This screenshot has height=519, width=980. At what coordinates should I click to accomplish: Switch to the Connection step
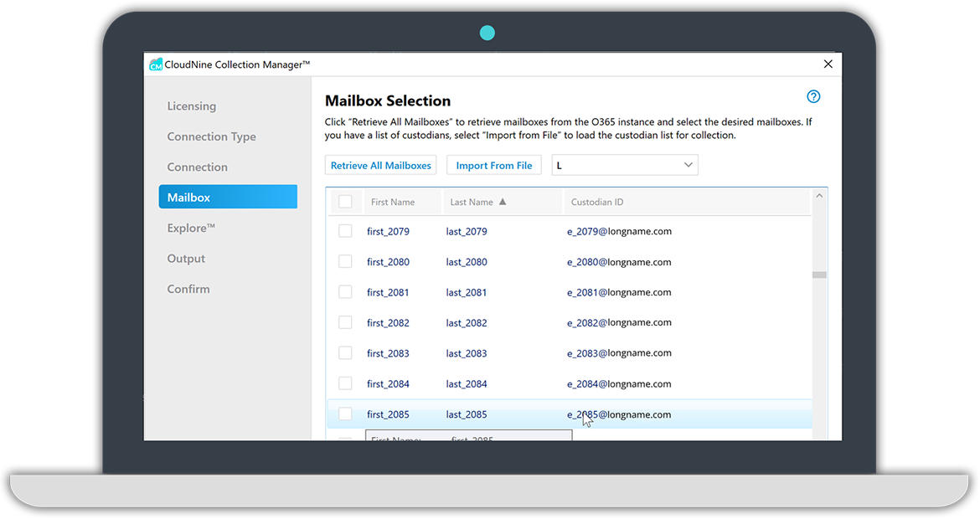[197, 167]
